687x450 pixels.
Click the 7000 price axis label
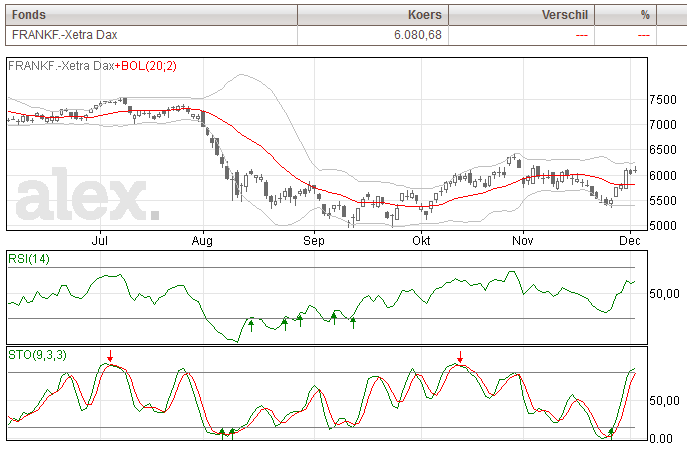[663, 125]
